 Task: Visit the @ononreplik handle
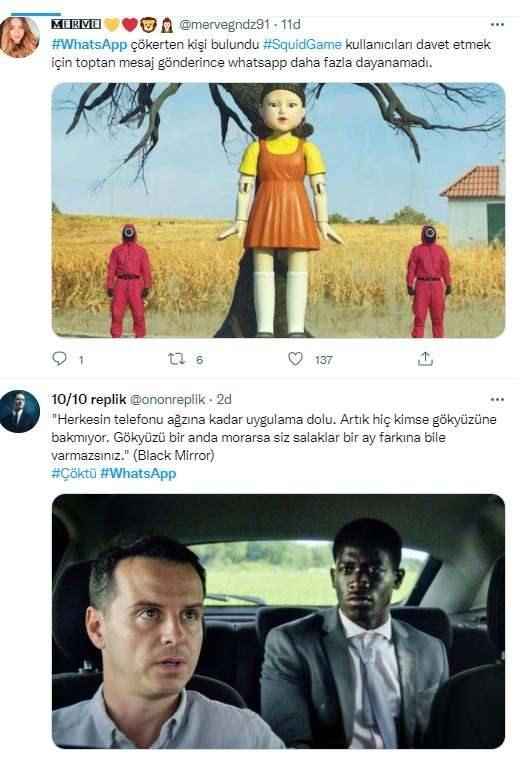pyautogui.click(x=168, y=399)
